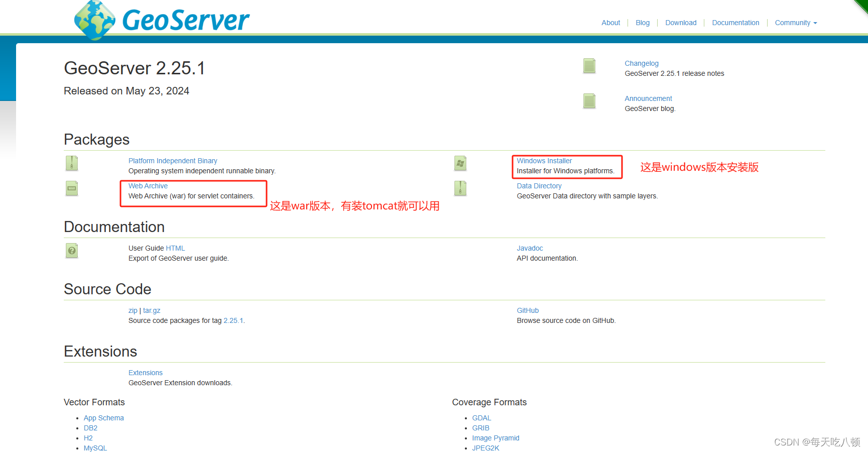This screenshot has width=868, height=452.
Task: Click the Changelog document icon
Action: 589,66
